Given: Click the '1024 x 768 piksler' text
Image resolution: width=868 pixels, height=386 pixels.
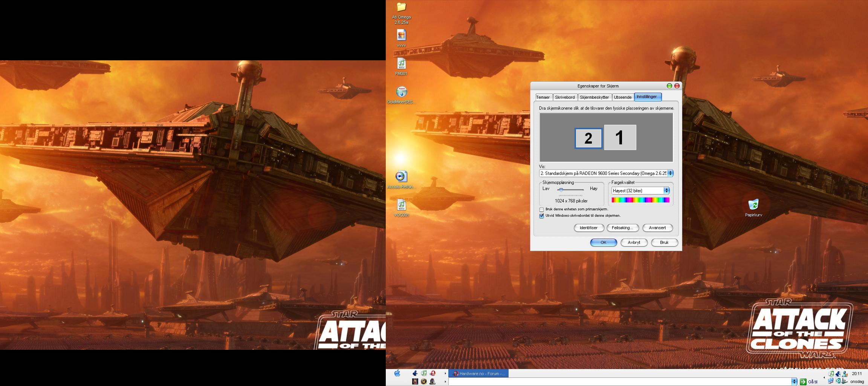Looking at the screenshot, I should pos(571,201).
